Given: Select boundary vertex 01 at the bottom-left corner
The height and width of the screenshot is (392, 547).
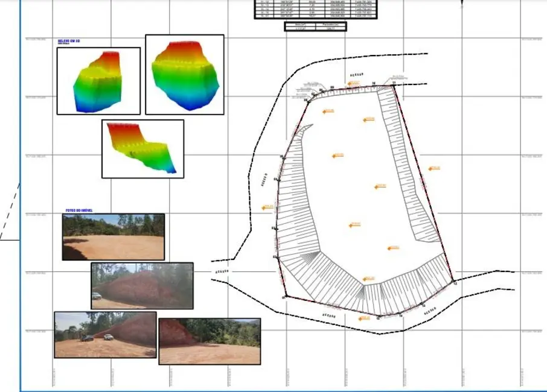Looking at the screenshot, I should pyautogui.click(x=284, y=296).
